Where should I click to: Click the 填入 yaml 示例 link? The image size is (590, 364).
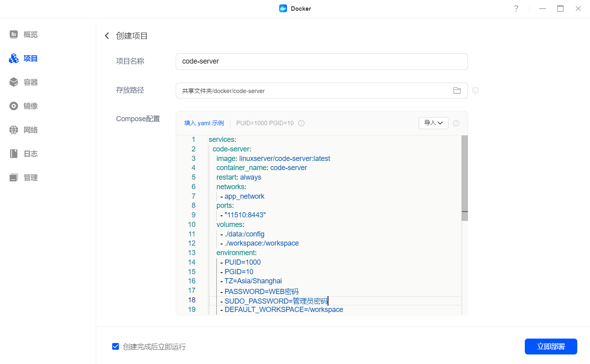[x=204, y=123]
